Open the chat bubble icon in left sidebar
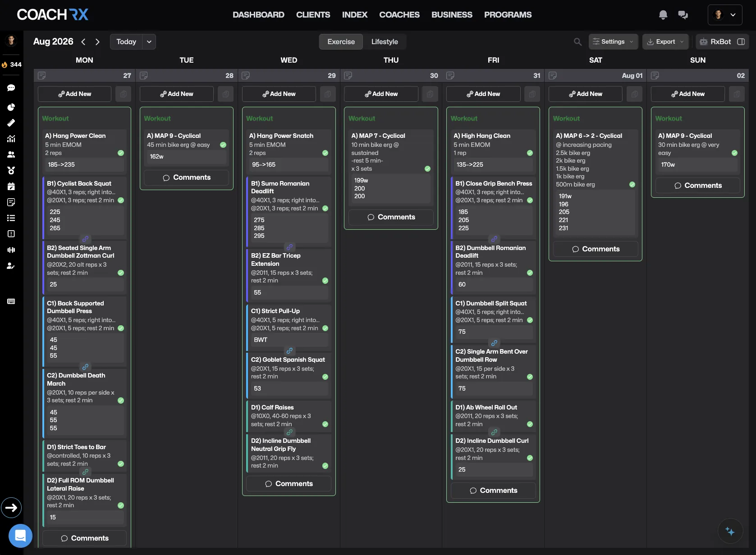Screen dimensions: 756x555 pos(11,88)
